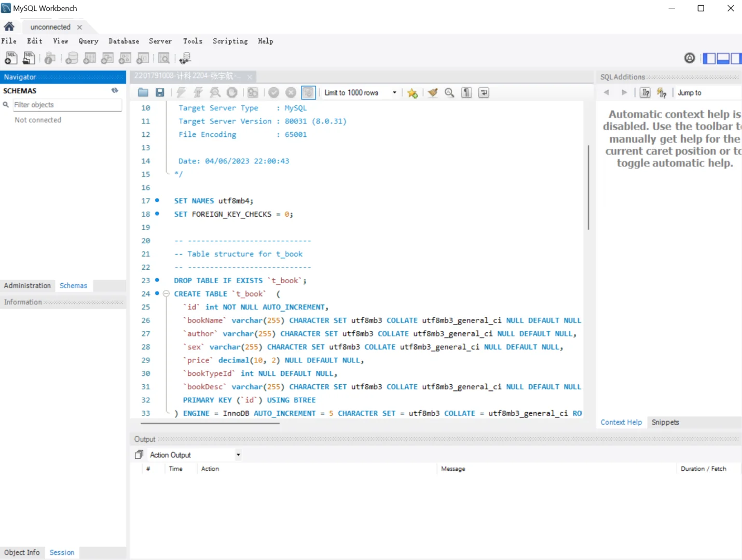The height and width of the screenshot is (560, 742).
Task: Collapse the CREATE TABLE code fold
Action: click(x=166, y=293)
